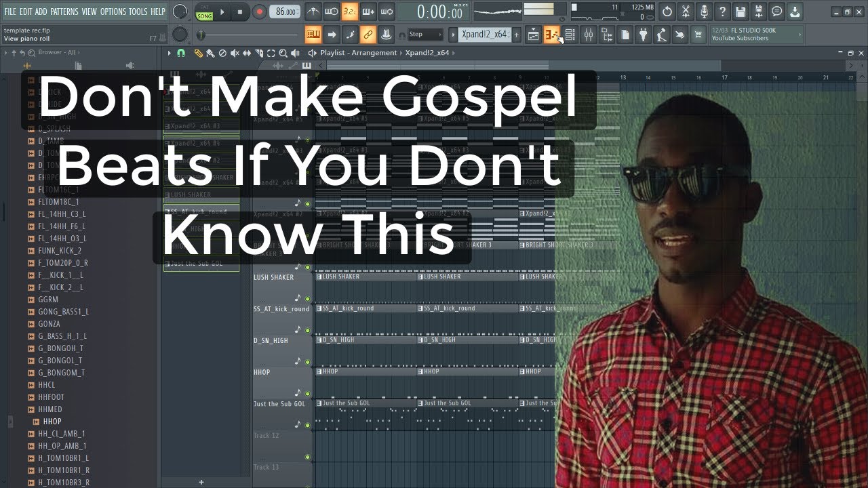Click the wait-for-input icon

[x=332, y=12]
